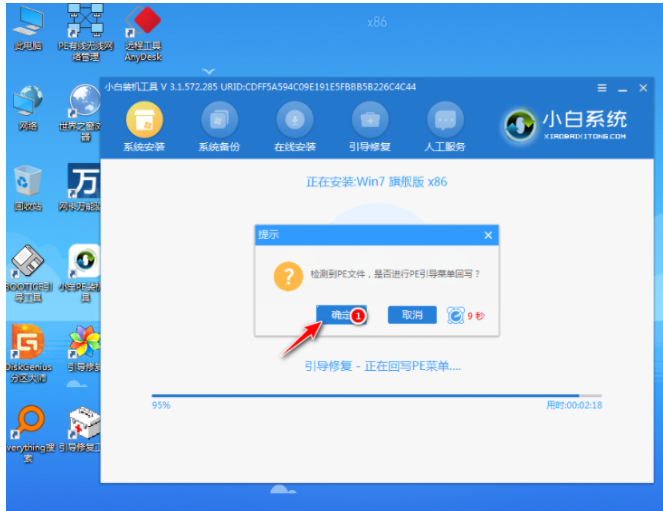Image resolution: width=663 pixels, height=511 pixels.
Task: Open PE有线无线网络管理 shortcut
Action: tap(86, 33)
